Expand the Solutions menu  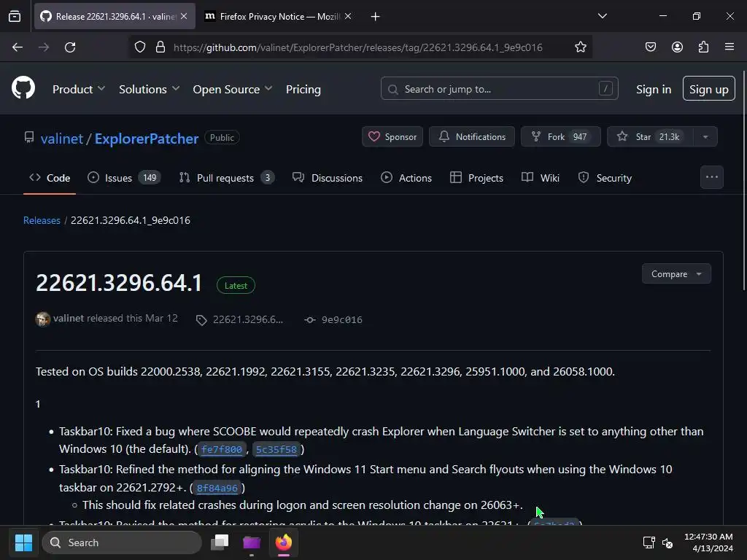149,89
